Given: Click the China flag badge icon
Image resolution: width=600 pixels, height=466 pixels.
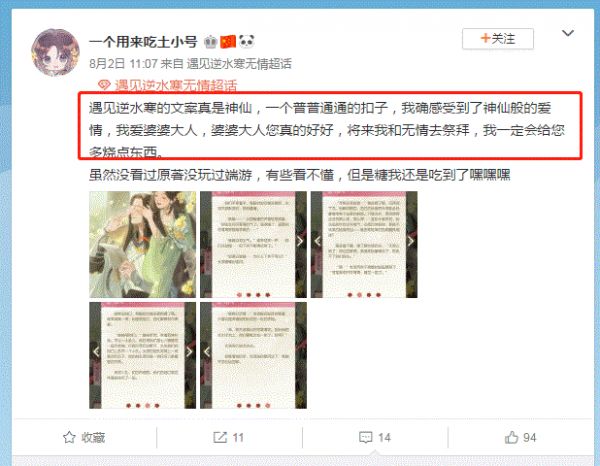Looking at the screenshot, I should (x=228, y=41).
